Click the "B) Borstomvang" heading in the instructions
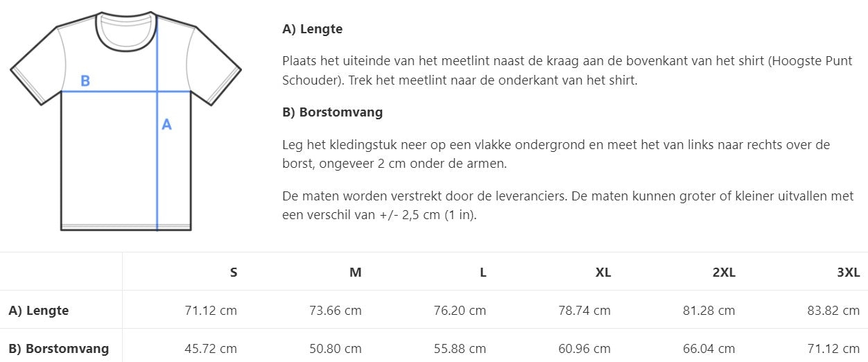868x362 pixels. coord(333,112)
